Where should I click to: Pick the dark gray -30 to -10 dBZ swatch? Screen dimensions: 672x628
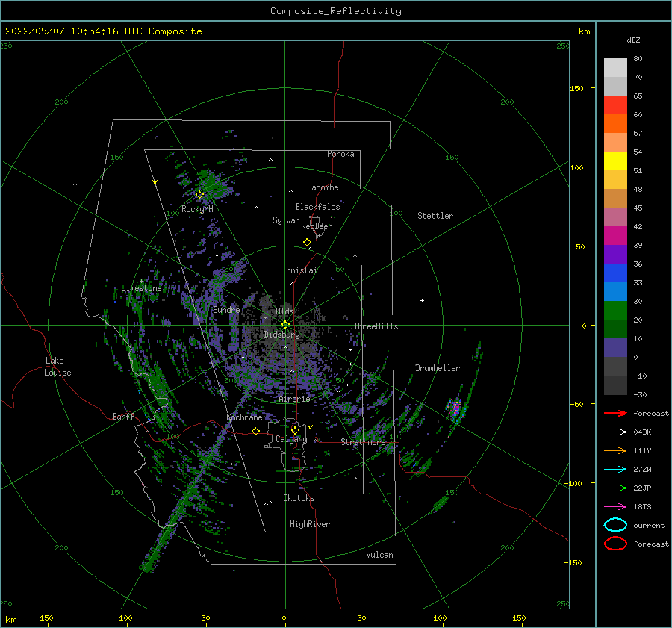(615, 385)
